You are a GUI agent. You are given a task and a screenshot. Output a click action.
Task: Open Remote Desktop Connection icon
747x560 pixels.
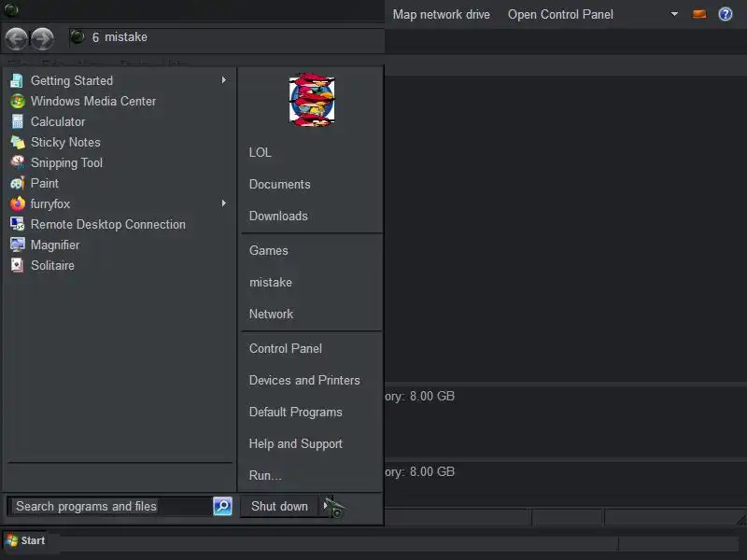(17, 224)
